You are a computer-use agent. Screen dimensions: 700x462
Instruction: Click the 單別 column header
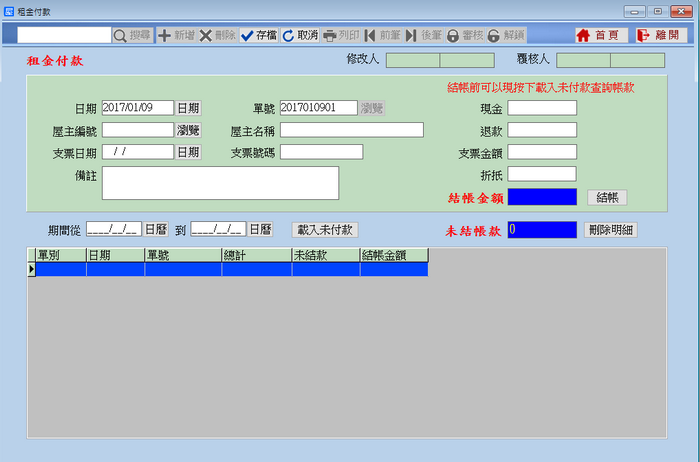point(61,255)
